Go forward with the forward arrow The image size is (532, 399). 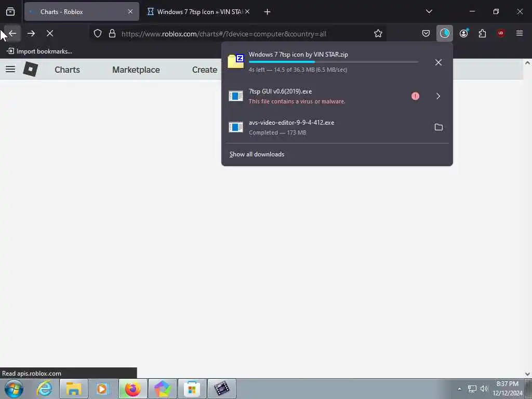point(31,34)
